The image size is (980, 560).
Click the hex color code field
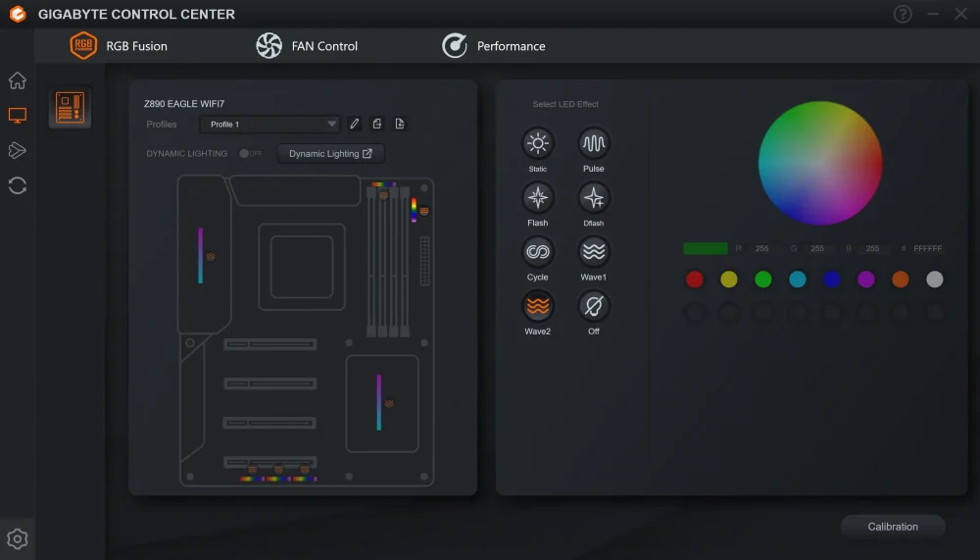(927, 248)
